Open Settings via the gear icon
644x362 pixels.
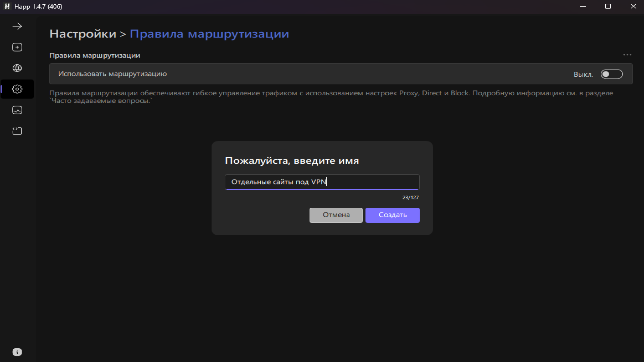(17, 89)
